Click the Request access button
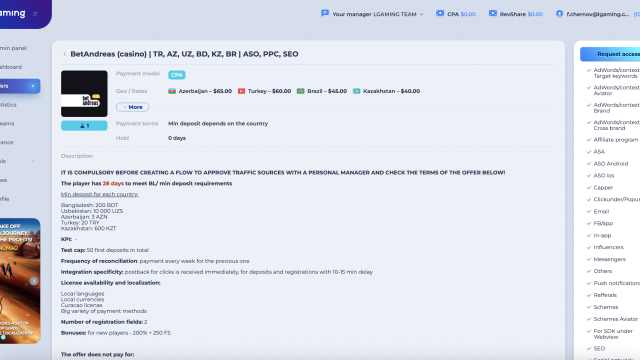Screen dimensions: 640x360 pyautogui.click(x=610, y=54)
